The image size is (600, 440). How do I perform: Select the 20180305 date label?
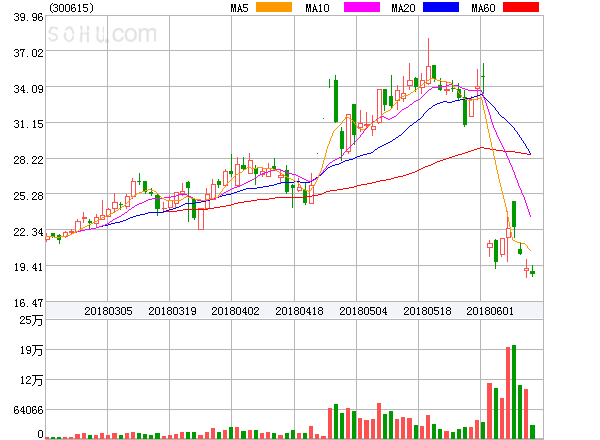click(108, 311)
